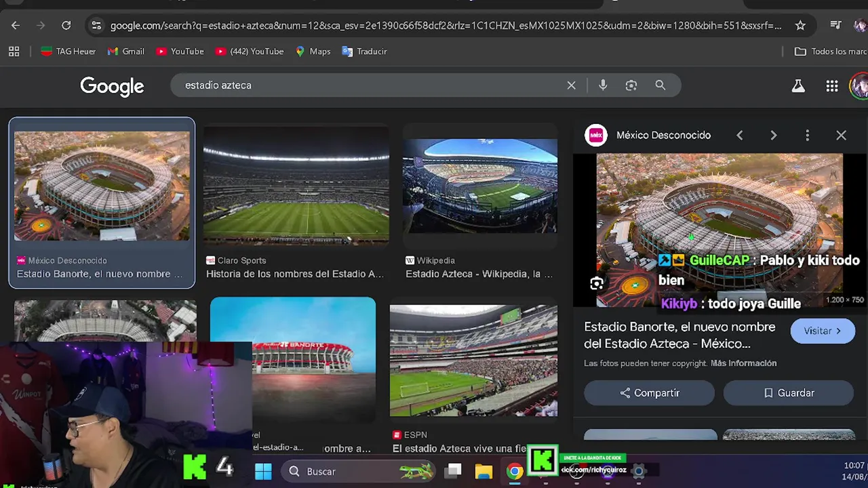
Task: Reload the page with the refresh icon
Action: 66,25
